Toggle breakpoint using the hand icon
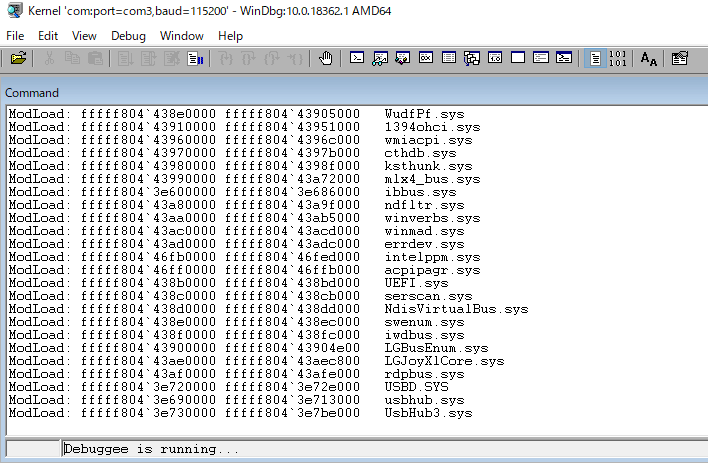 (326, 58)
